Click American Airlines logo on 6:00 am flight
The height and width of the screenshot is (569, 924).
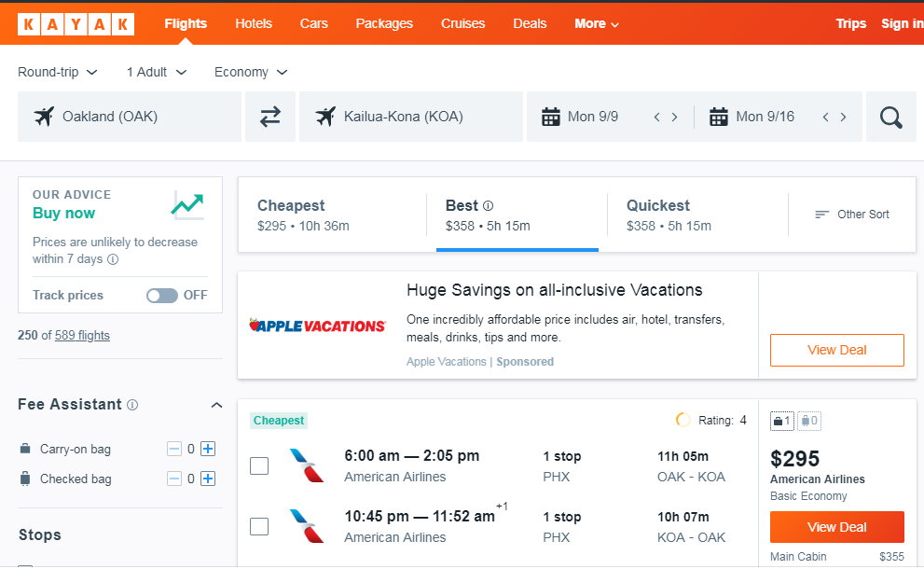307,465
